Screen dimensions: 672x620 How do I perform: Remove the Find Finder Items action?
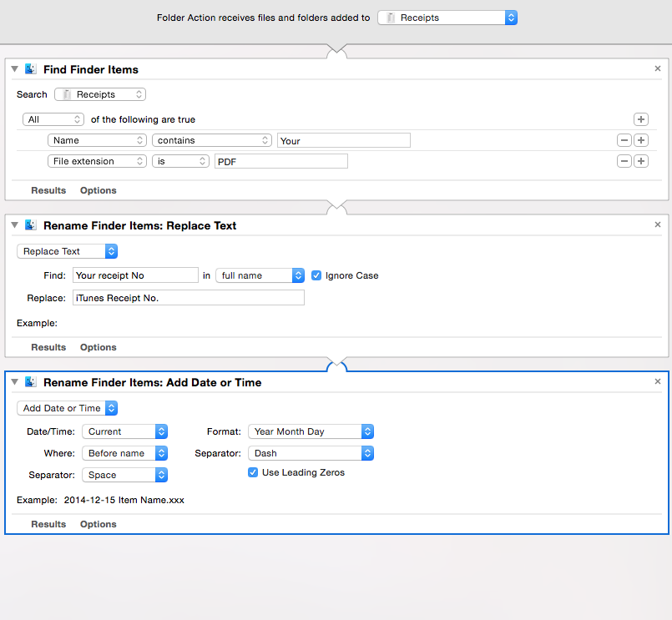click(658, 68)
